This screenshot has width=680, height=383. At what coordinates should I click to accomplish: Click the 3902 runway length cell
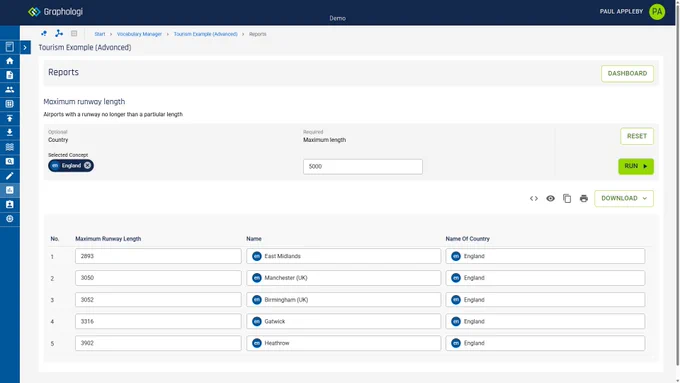(x=158, y=343)
